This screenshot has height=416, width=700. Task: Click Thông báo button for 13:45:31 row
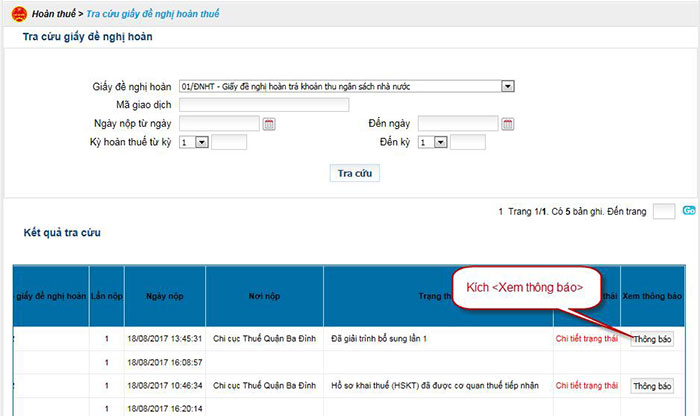pyautogui.click(x=652, y=339)
